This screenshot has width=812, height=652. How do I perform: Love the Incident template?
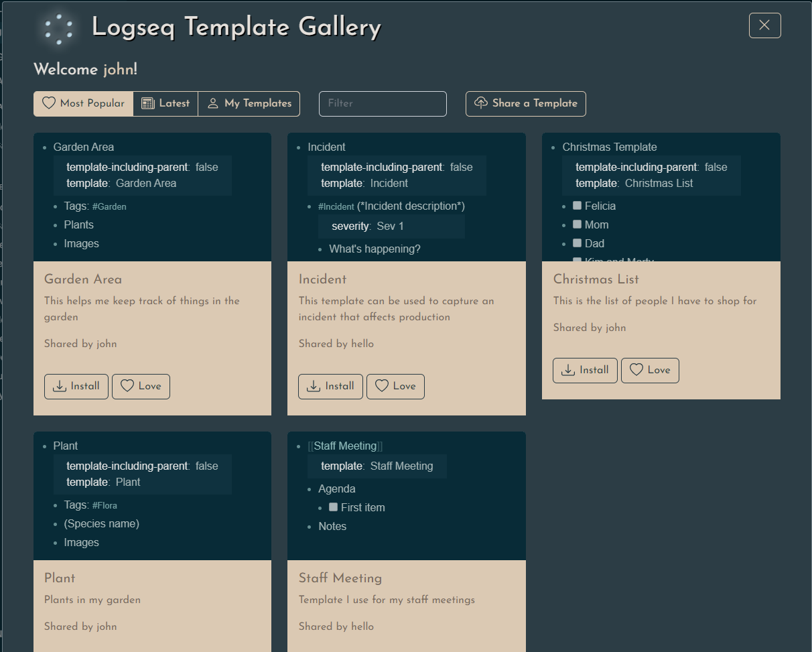click(x=395, y=387)
